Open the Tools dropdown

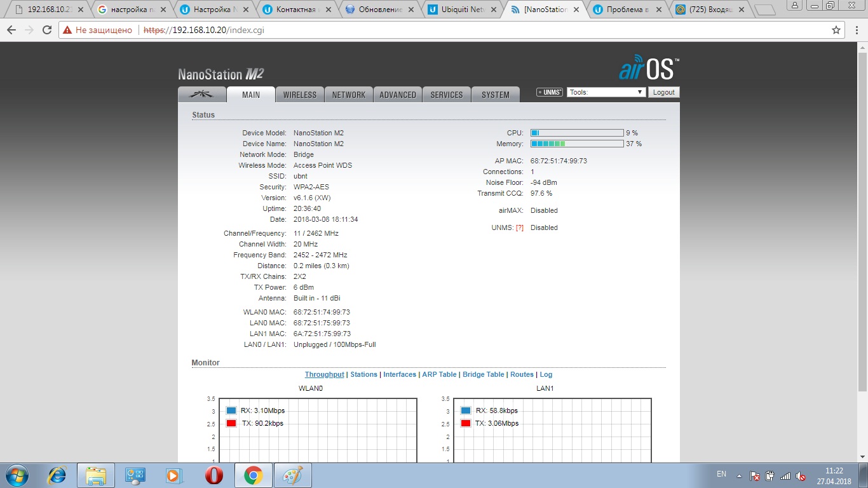coord(606,92)
